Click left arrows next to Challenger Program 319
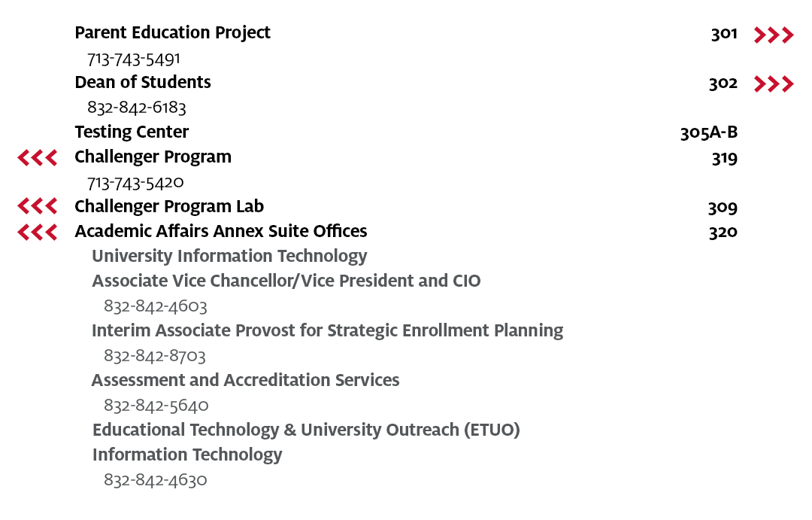Viewport: 812px width, 520px height. click(x=38, y=157)
